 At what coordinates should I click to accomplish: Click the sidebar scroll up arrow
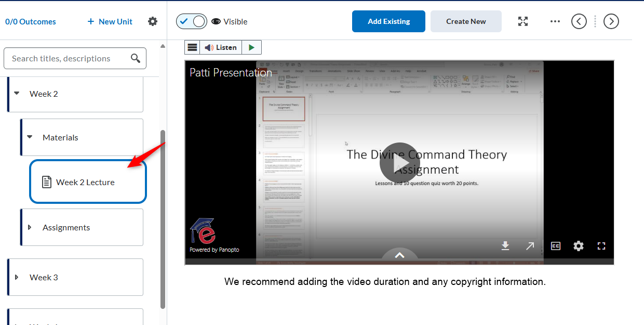click(163, 46)
